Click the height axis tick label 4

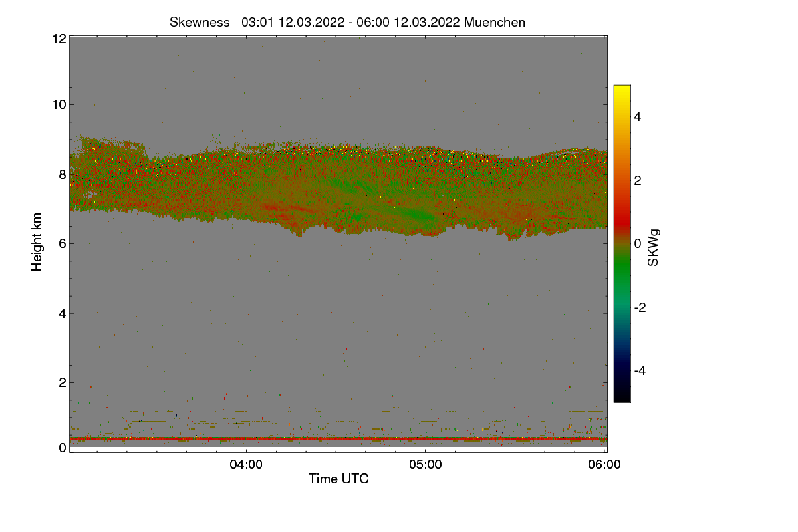click(62, 313)
